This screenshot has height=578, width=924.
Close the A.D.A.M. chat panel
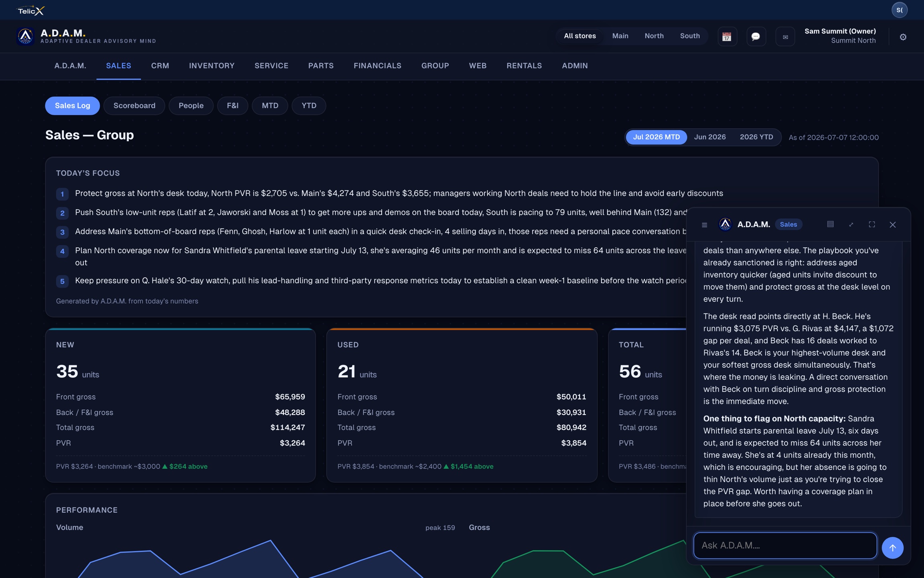click(892, 225)
